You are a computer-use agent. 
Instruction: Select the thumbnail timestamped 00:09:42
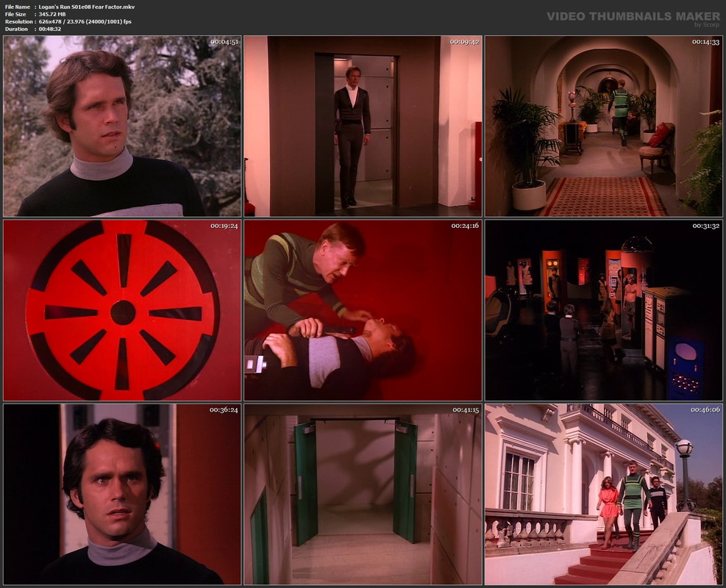click(x=363, y=126)
